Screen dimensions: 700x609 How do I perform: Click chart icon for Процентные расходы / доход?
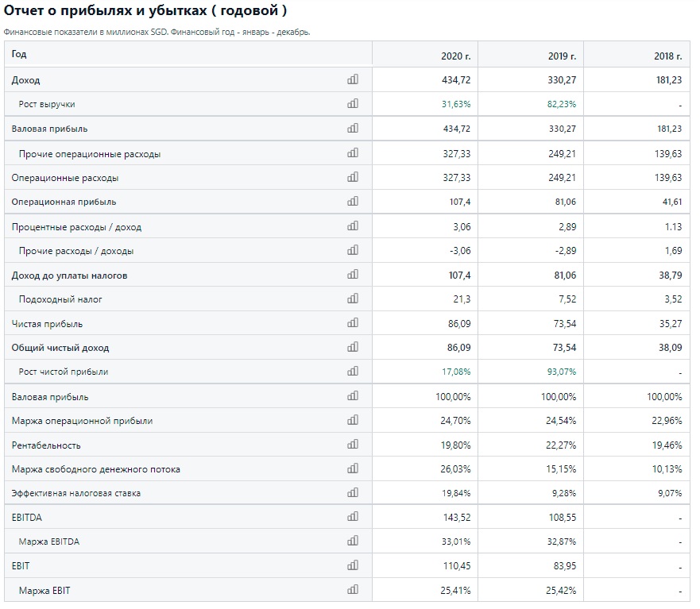pos(353,226)
